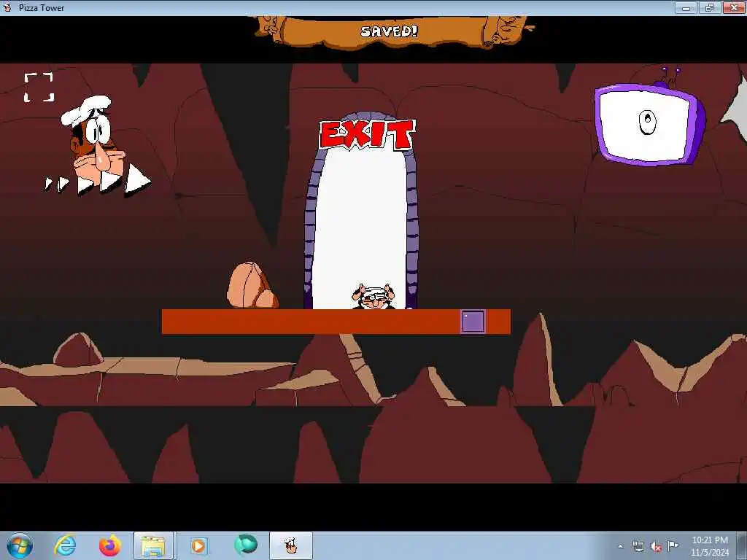
Task: Click the SAVED! banner text
Action: coord(389,31)
